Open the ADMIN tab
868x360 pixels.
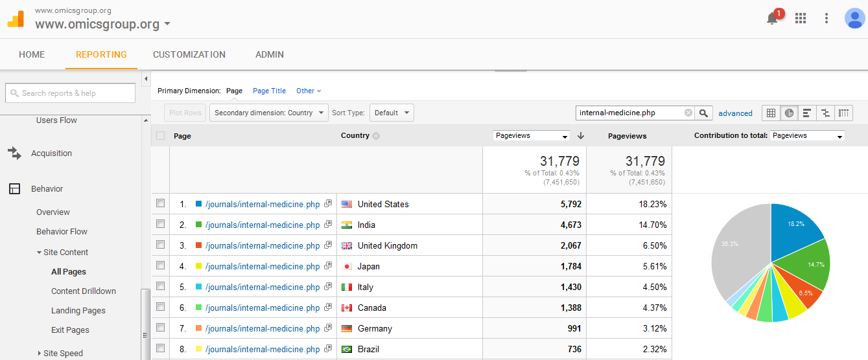270,54
